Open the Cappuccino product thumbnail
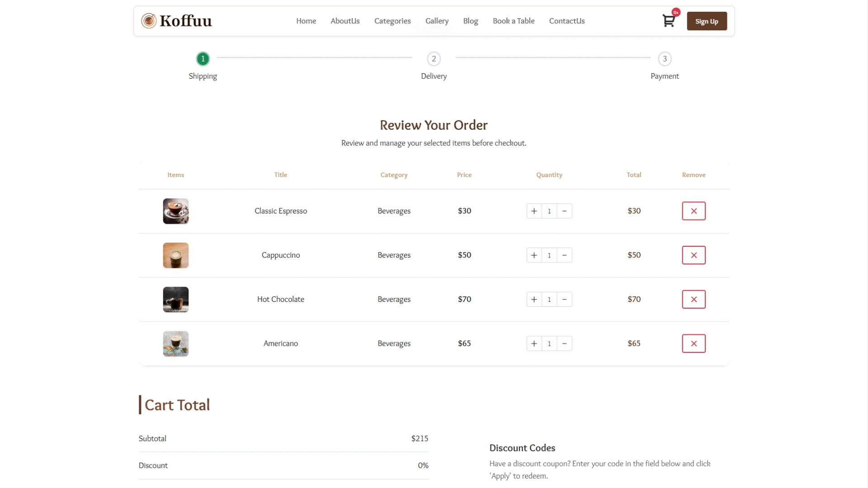 pos(176,255)
